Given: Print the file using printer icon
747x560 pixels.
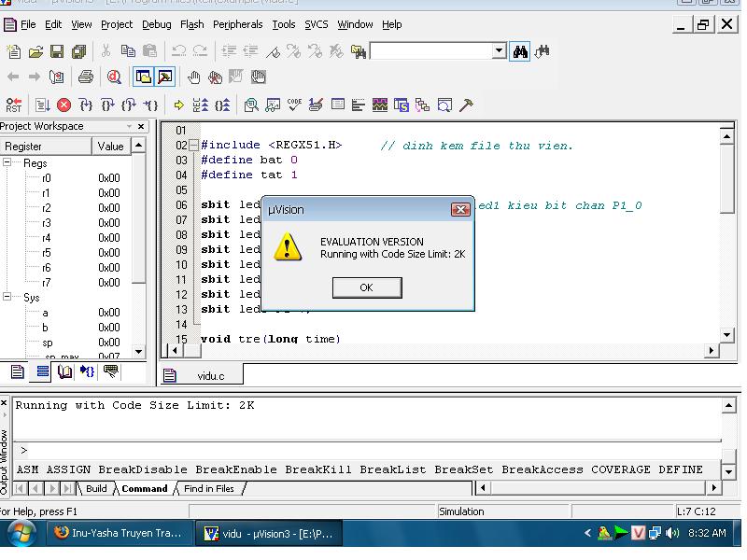Looking at the screenshot, I should point(86,77).
